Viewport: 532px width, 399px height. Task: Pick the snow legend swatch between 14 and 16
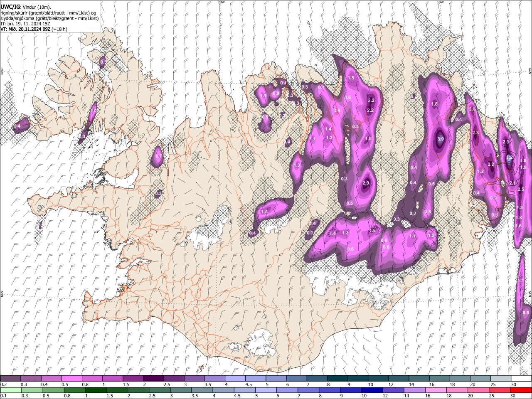419,379
